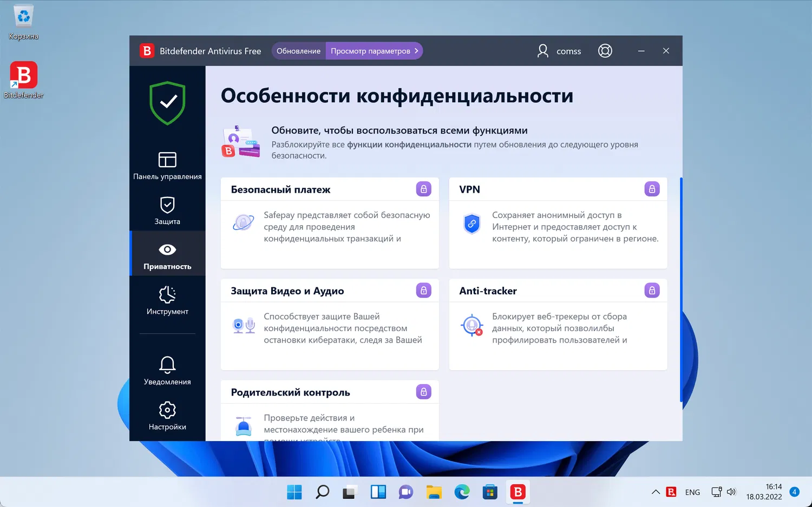Open Widgets from taskbar

click(x=378, y=492)
